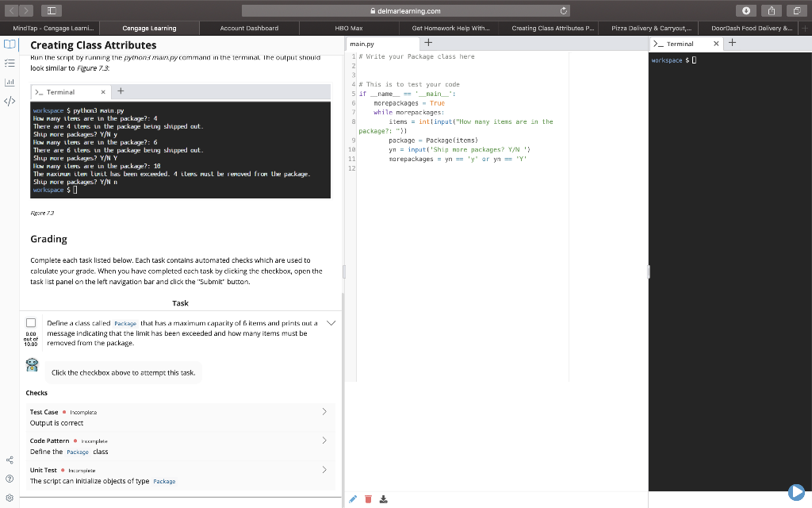Open the progress chart panel icon
This screenshot has width=812, height=508.
point(9,83)
